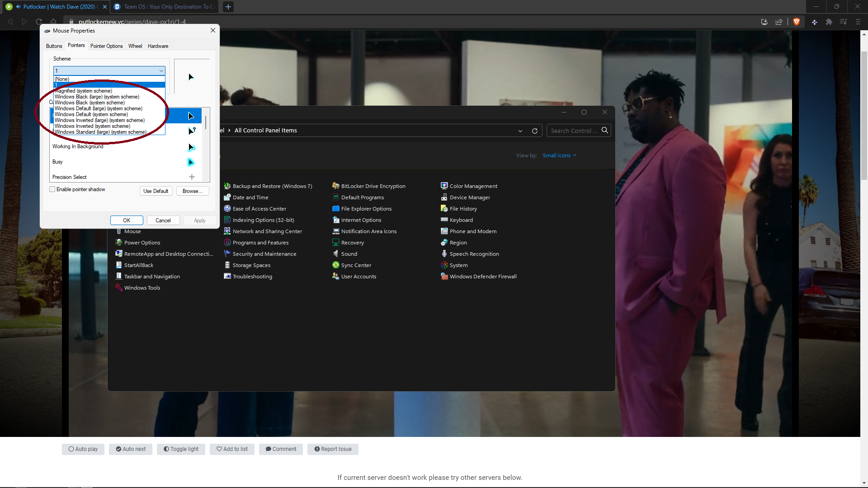Click browser page vertical scrollbar thumb

click(x=864, y=115)
